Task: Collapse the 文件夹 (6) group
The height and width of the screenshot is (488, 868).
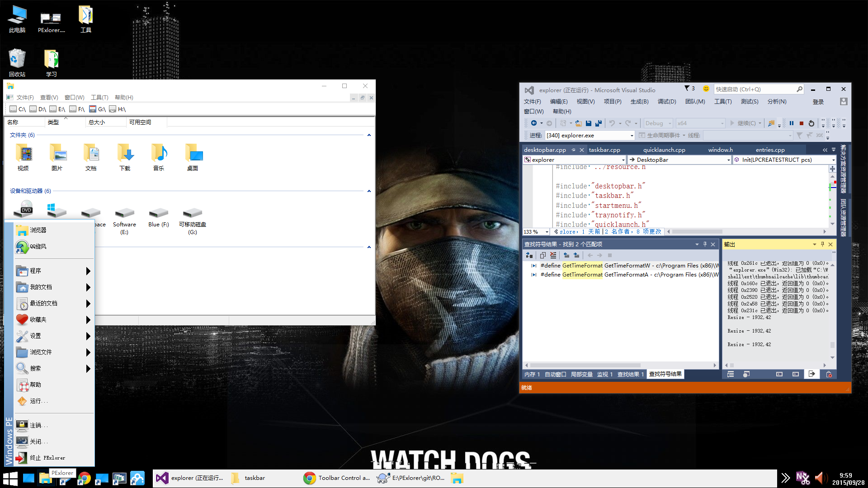Action: [x=369, y=135]
